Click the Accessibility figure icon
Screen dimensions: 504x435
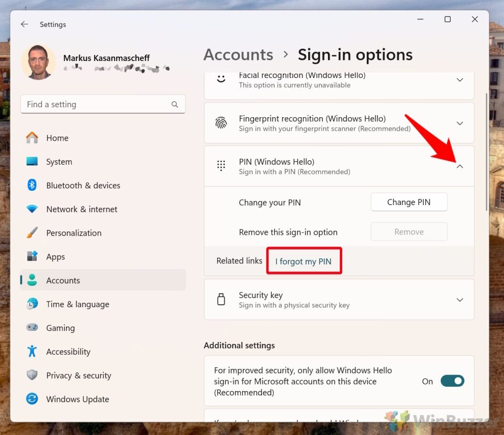[32, 351]
